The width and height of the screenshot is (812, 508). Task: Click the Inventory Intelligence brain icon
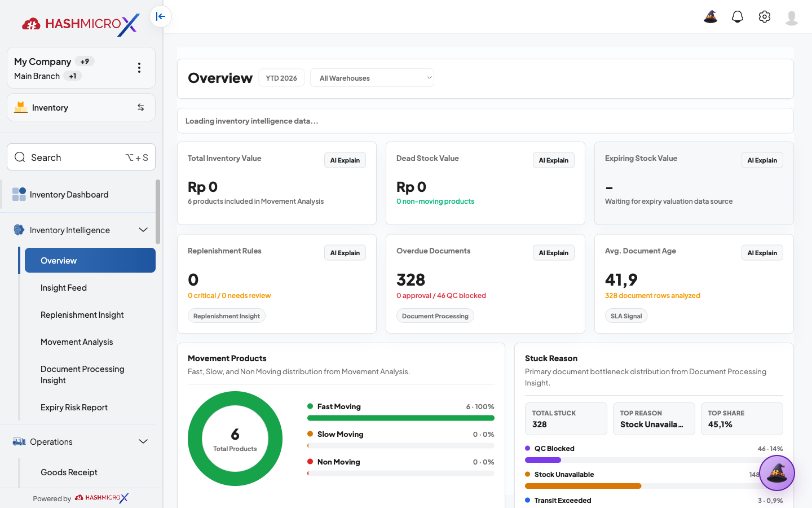[x=19, y=230]
